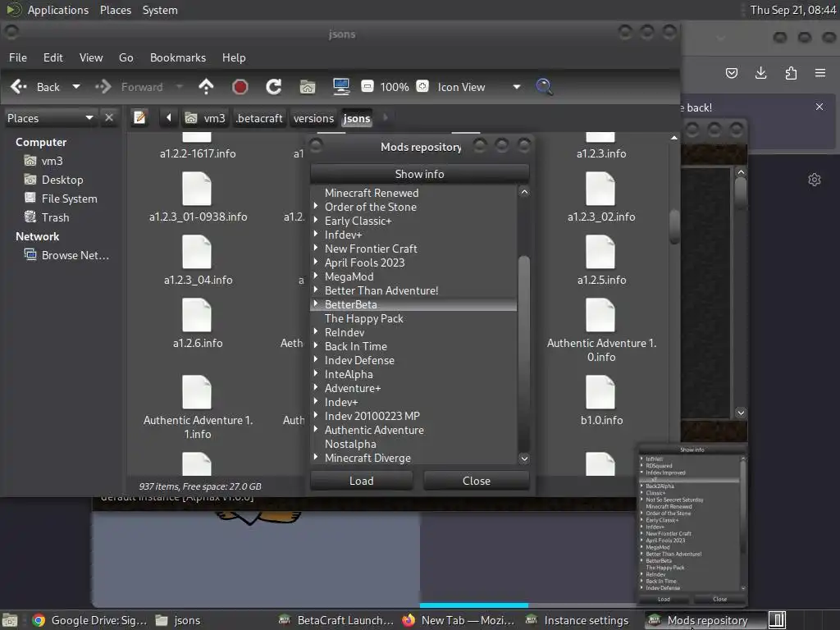Screen dimensions: 840x630
Task: Click the Search magnifier icon
Action: pos(544,87)
